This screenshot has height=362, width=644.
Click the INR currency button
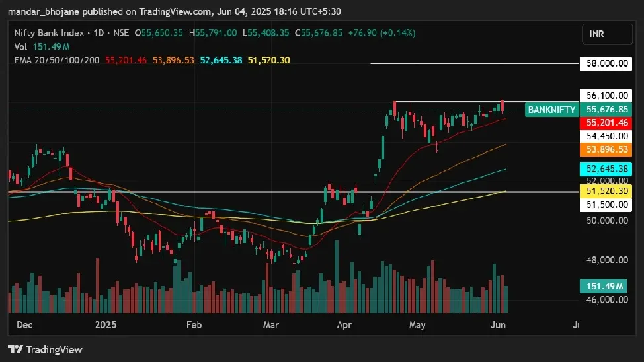607,34
